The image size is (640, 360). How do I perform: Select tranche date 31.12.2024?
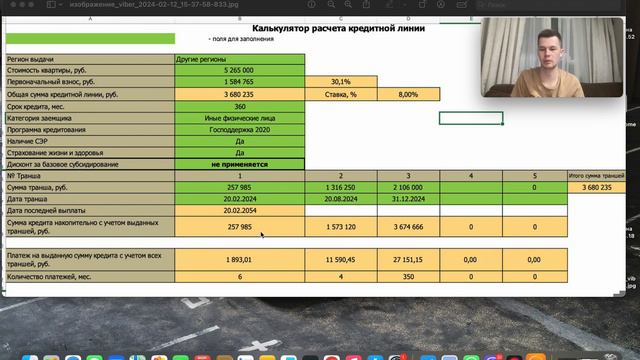[x=409, y=199]
